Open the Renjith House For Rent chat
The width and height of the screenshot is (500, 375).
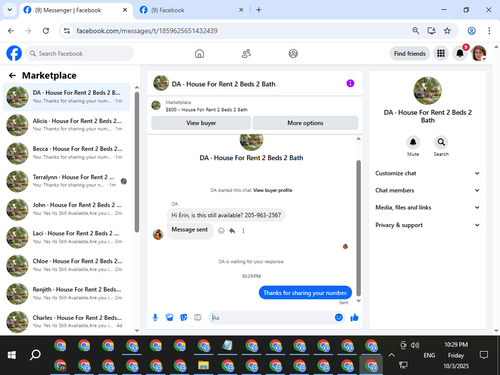[x=67, y=294]
